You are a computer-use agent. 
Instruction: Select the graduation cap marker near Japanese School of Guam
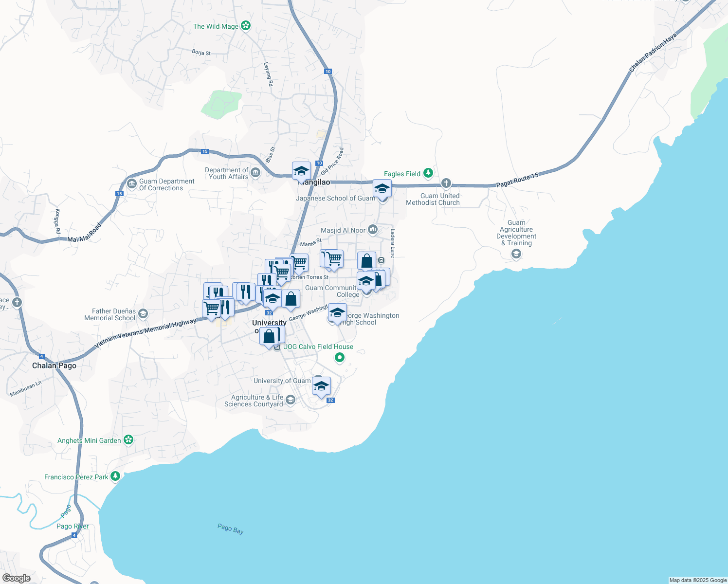pyautogui.click(x=382, y=188)
